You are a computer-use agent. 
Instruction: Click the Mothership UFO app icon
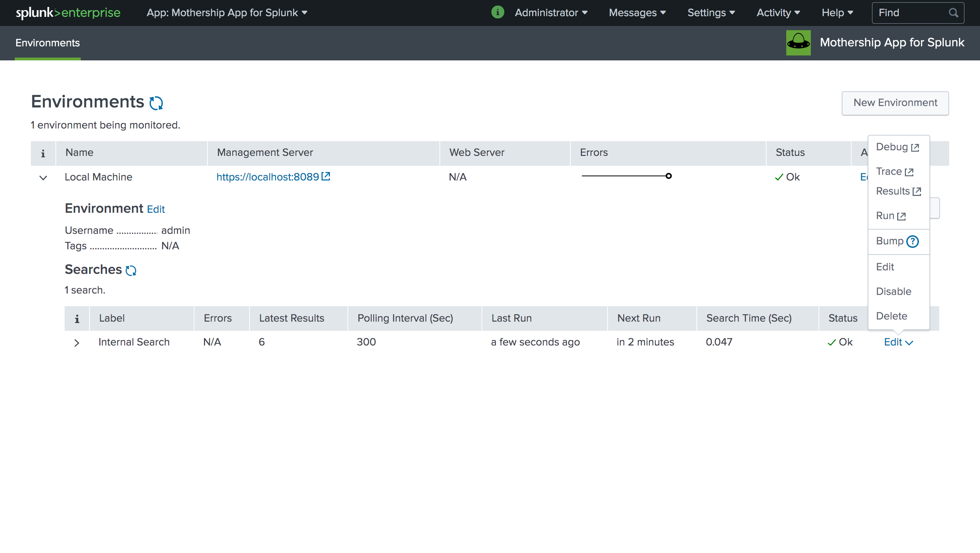click(x=798, y=42)
